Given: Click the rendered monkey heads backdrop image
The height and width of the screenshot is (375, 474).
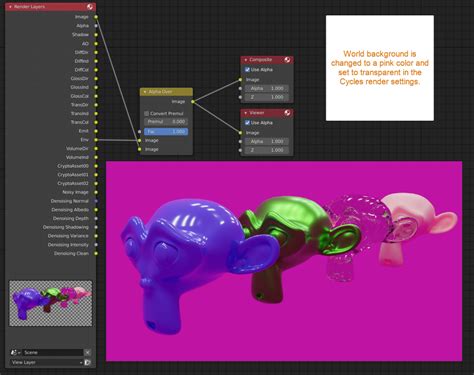Looking at the screenshot, I should [x=284, y=261].
